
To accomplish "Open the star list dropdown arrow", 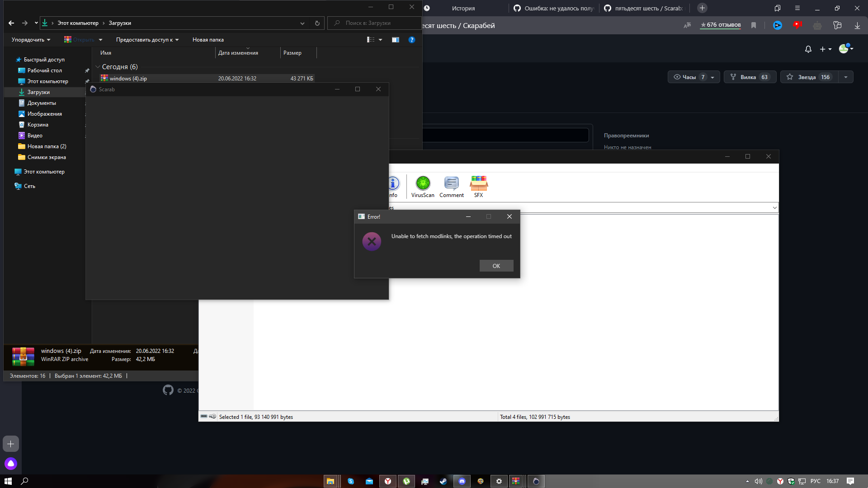I will click(x=845, y=77).
